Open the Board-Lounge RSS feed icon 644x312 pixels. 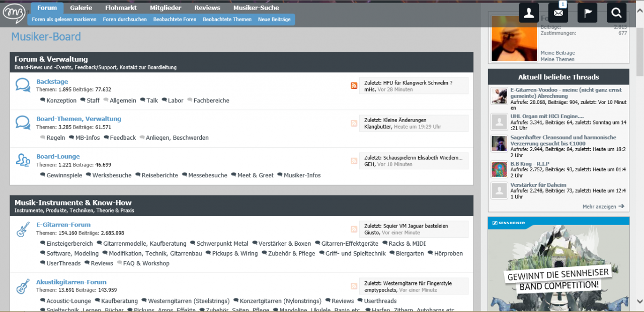(354, 161)
